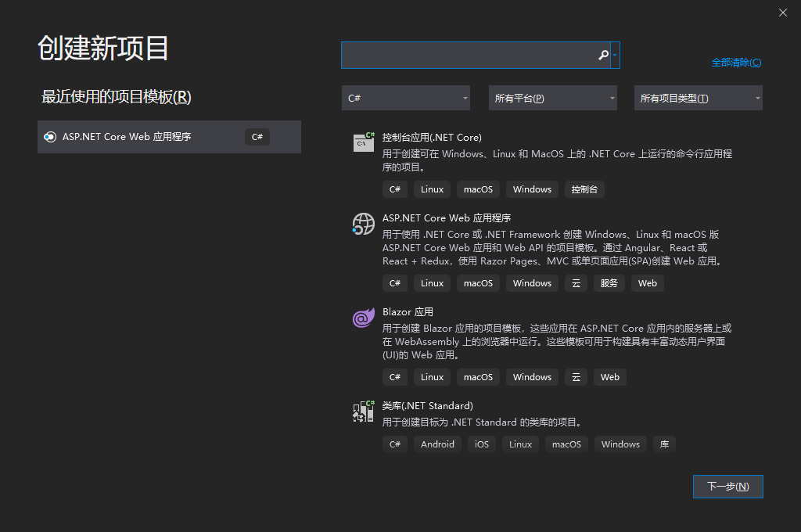
Task: Click macOS tag under class library template
Action: (566, 444)
